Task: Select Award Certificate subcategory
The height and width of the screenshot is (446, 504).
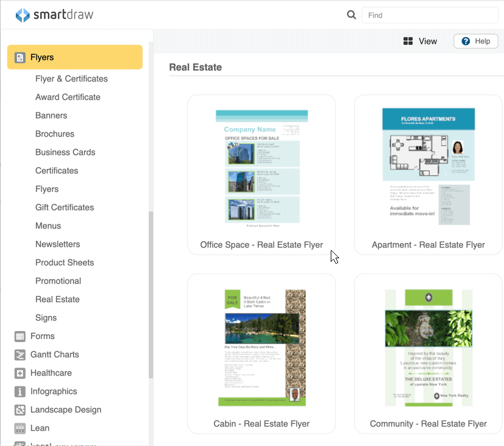Action: (68, 97)
